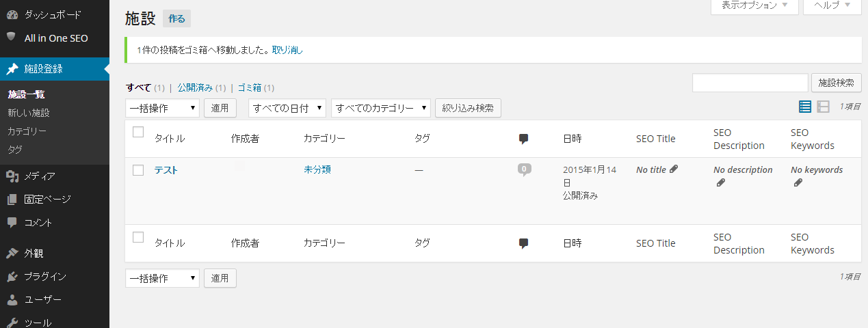Image resolution: width=868 pixels, height=328 pixels.
Task: Click 取り消し undo link
Action: click(287, 50)
